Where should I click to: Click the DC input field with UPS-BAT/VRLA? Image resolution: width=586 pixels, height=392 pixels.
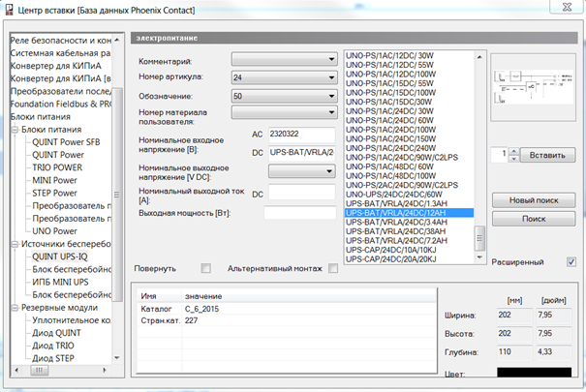[302, 153]
